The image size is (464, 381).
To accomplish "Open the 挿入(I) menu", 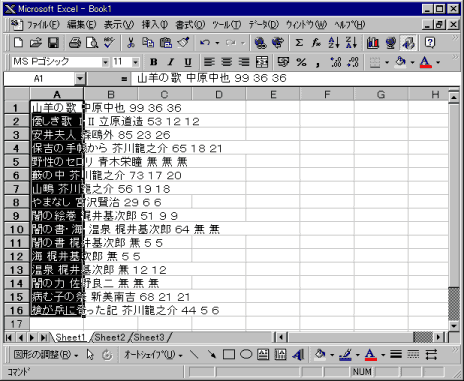I will [155, 25].
